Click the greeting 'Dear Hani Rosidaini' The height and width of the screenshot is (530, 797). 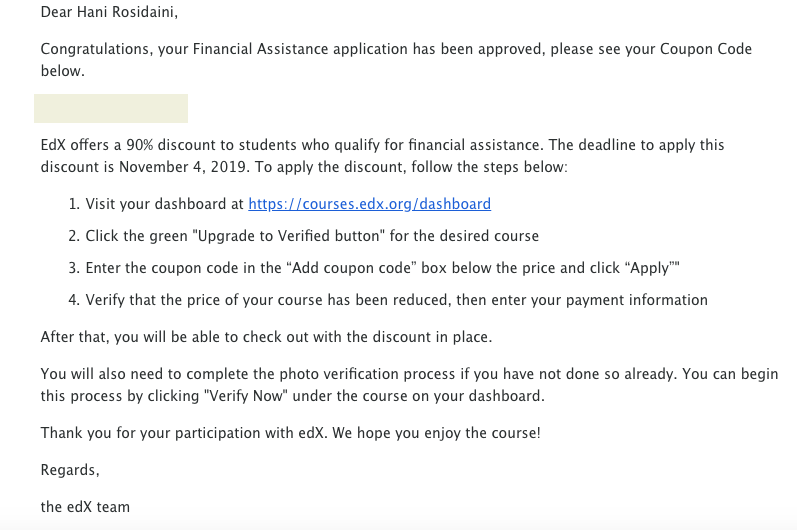[109, 12]
